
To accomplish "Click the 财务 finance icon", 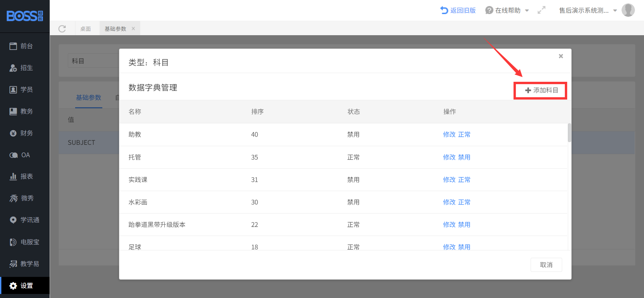I will [13, 133].
